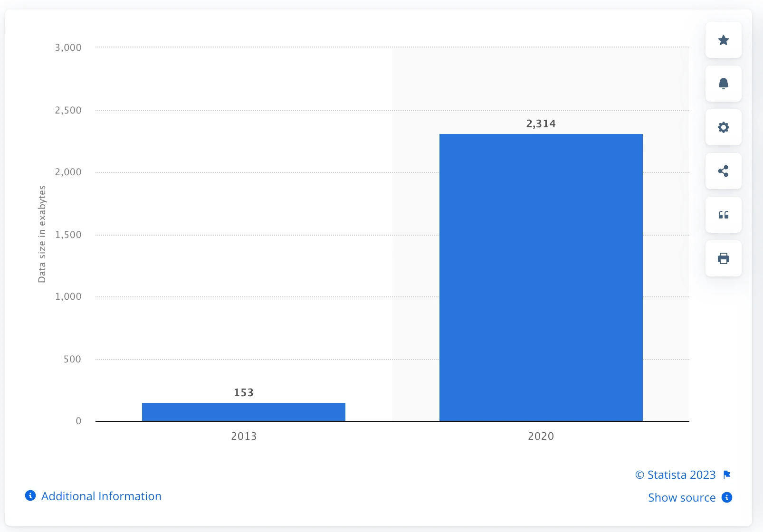763x532 pixels.
Task: Click the 153 value label
Action: point(244,393)
